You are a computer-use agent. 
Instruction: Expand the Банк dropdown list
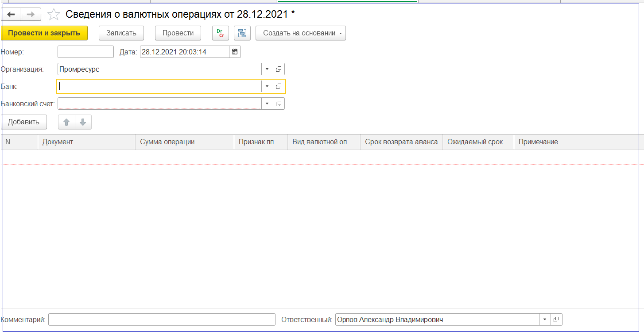pyautogui.click(x=267, y=86)
